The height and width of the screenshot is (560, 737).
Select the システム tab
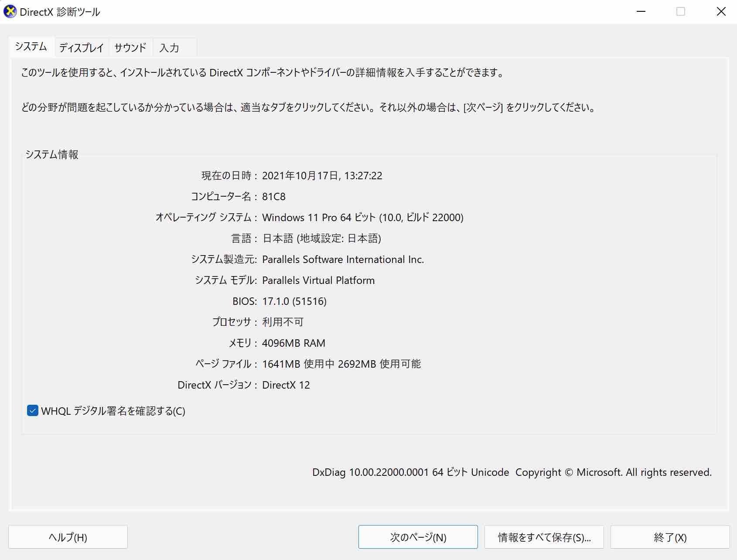click(31, 47)
